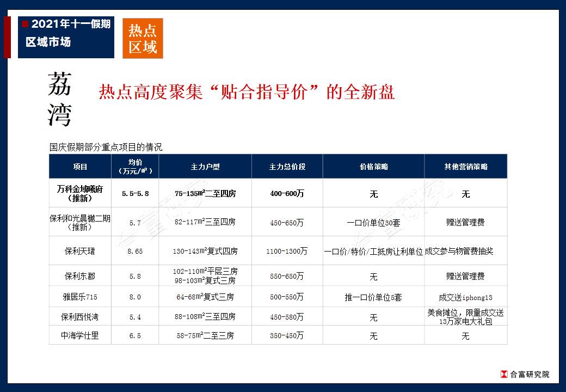Select the 保利西悦湾 row's 450-580万 cell
Viewport: 566px width, 392px height.
[x=287, y=317]
